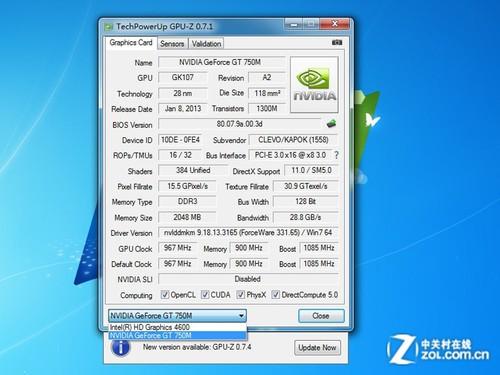Click the screenshot camera icon

point(337,43)
